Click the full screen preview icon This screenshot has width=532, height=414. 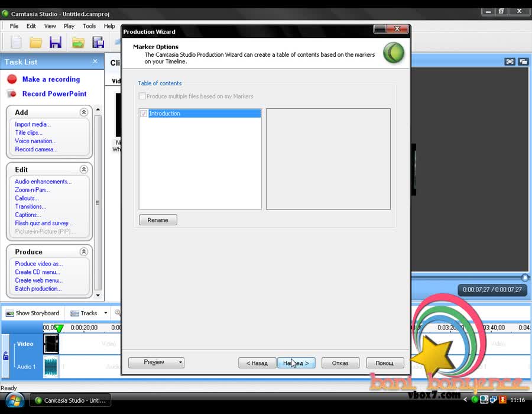510,62
